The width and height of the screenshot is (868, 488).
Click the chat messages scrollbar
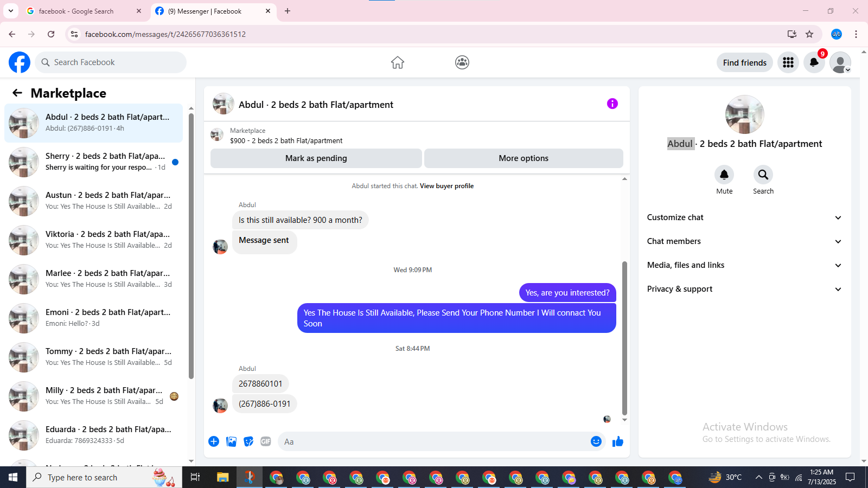coord(624,338)
